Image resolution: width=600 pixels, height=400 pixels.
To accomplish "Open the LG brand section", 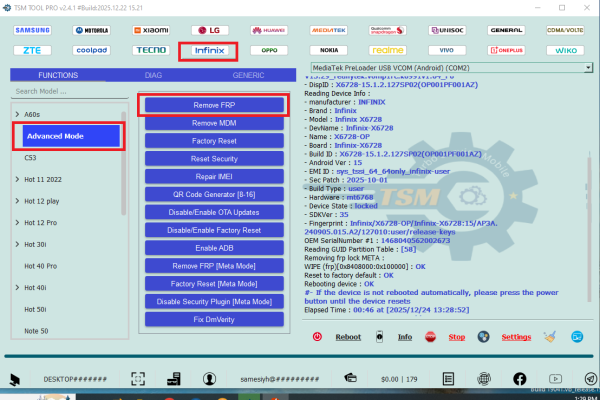I will click(x=210, y=30).
